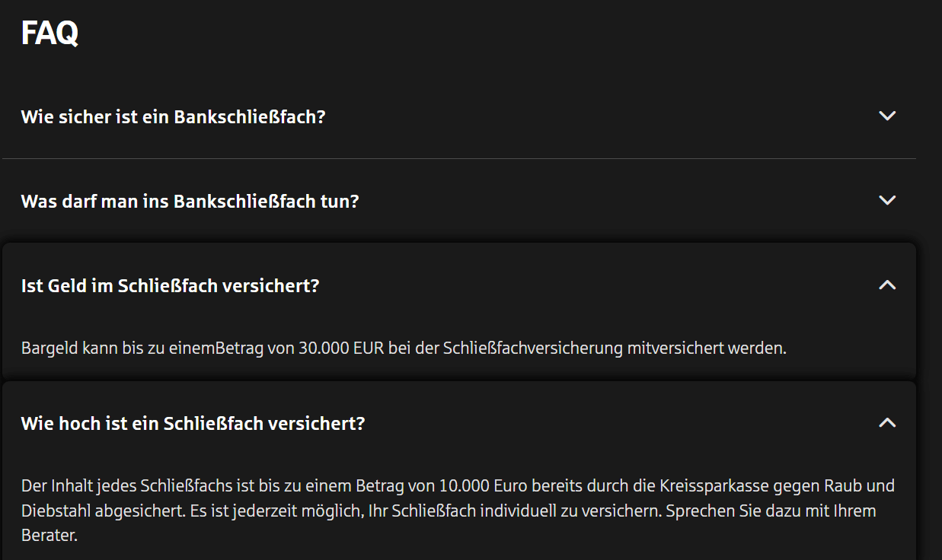
Task: Collapse 'Ist Geld im Schließfach versichert?' via chevron
Action: coord(887,285)
